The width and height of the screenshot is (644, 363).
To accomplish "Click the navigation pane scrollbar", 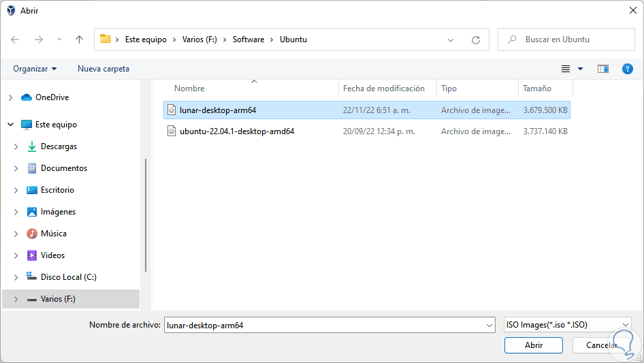I will point(146,215).
